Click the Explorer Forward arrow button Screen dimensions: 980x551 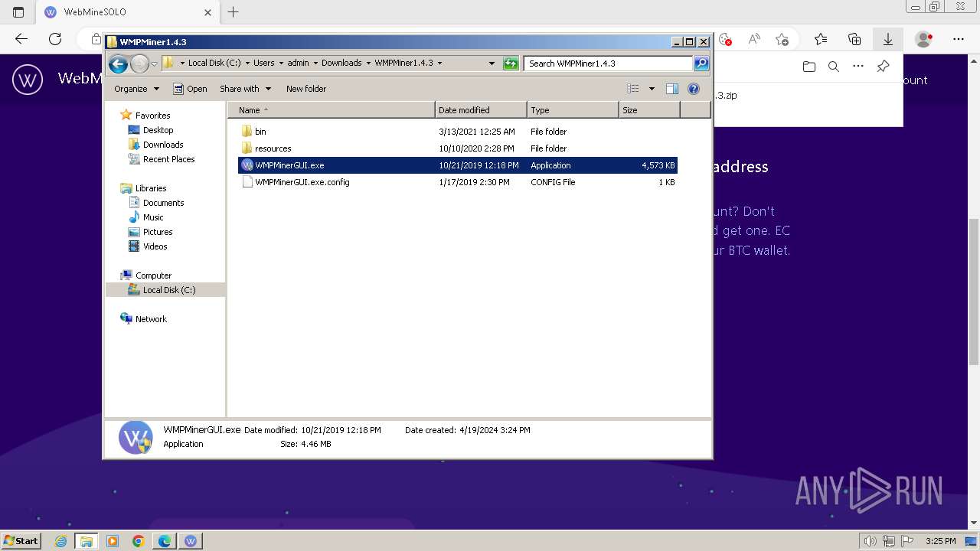click(139, 64)
